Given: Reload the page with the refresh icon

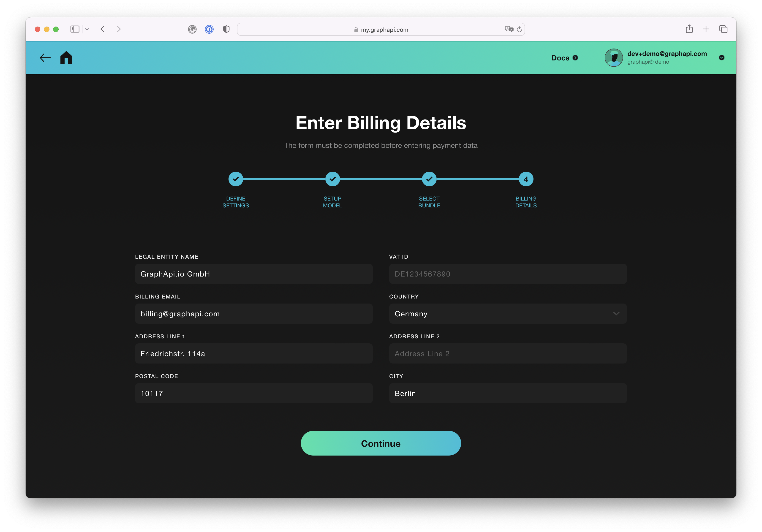Looking at the screenshot, I should [x=519, y=30].
